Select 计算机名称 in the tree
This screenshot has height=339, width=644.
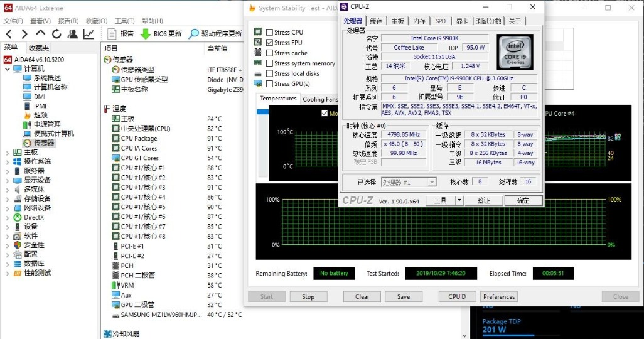pos(50,87)
